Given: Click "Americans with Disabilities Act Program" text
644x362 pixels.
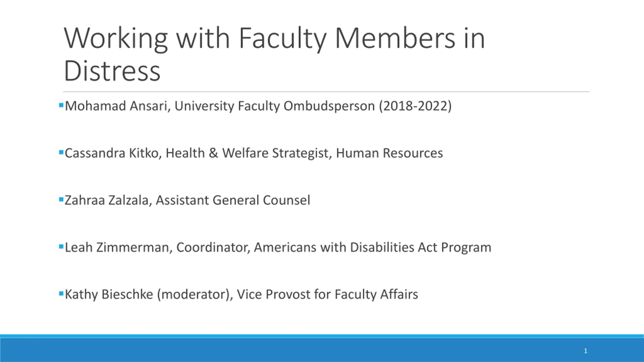Looking at the screenshot, I should pos(373,247).
